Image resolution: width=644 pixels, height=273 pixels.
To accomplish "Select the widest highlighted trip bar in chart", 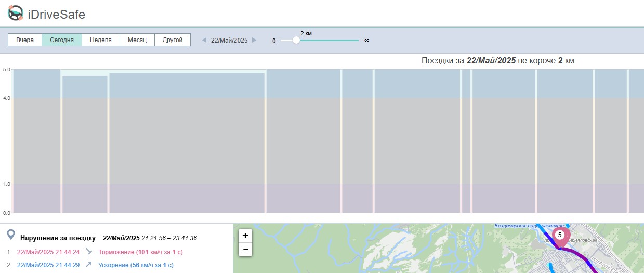I will 187,142.
